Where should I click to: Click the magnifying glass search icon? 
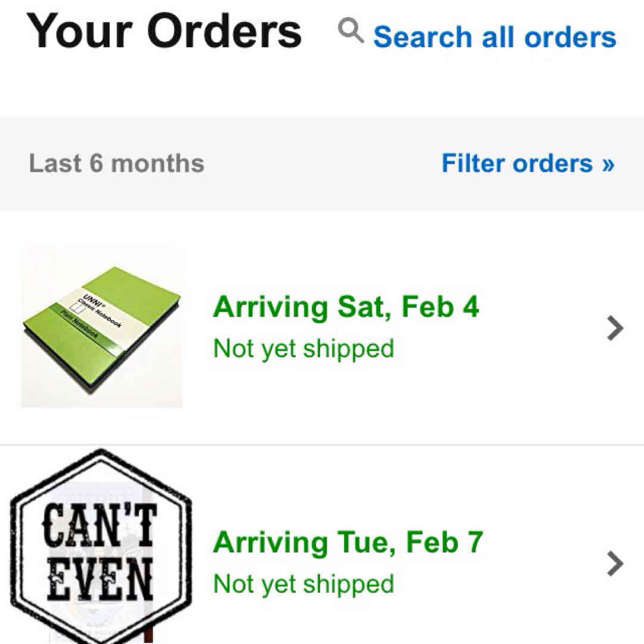point(351,30)
